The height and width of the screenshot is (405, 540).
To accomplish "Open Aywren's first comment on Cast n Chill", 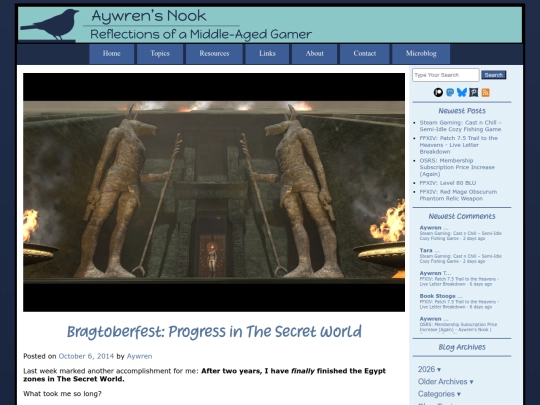I will (x=460, y=233).
